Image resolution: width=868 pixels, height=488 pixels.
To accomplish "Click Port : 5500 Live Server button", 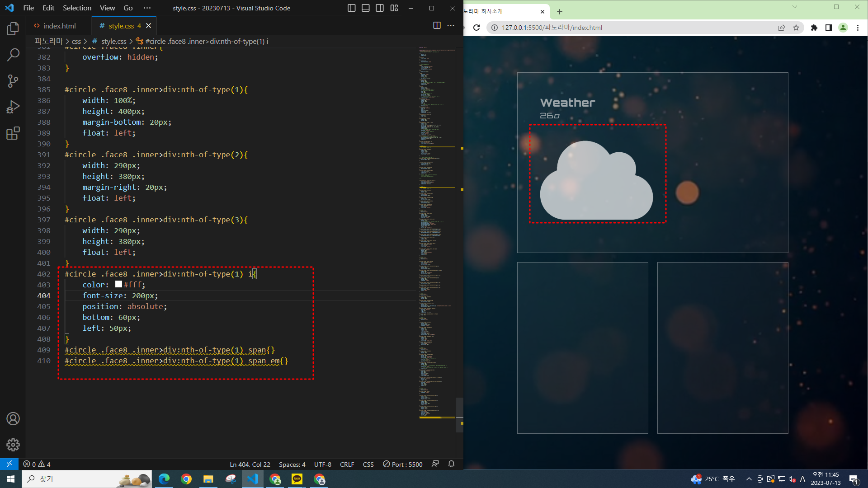I will 402,464.
